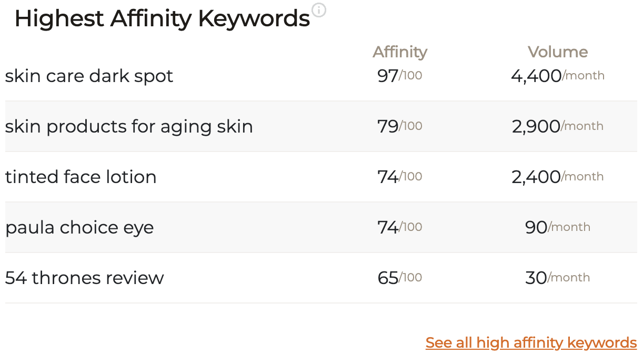Select the 65/100 affinity score

[400, 278]
